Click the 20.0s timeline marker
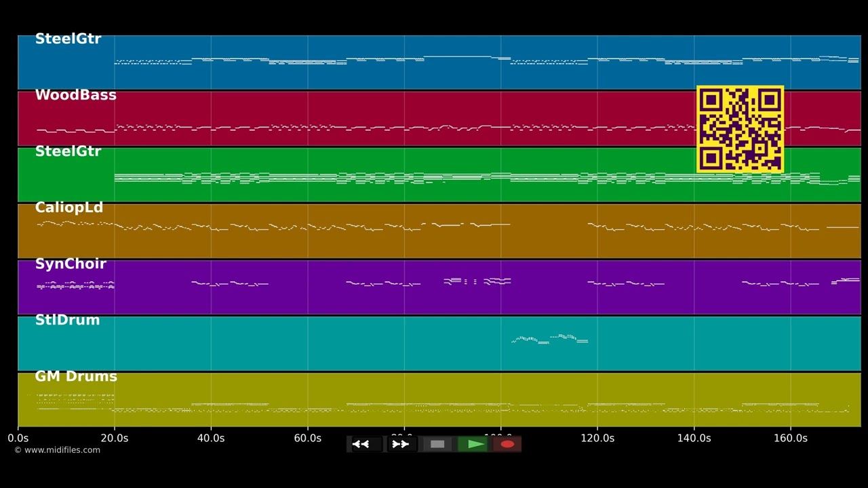Viewport: 868px width, 488px height. pos(115,439)
